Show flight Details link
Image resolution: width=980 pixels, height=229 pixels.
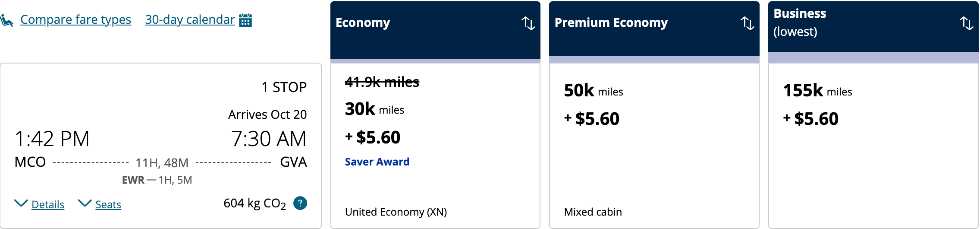(48, 205)
